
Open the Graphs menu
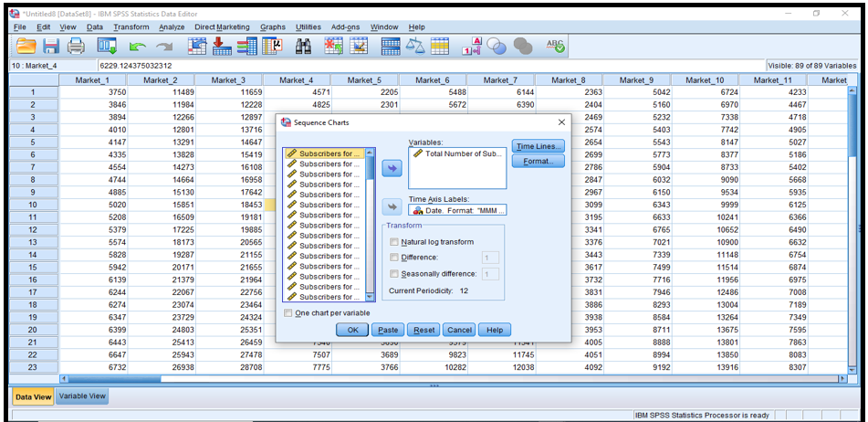[272, 27]
